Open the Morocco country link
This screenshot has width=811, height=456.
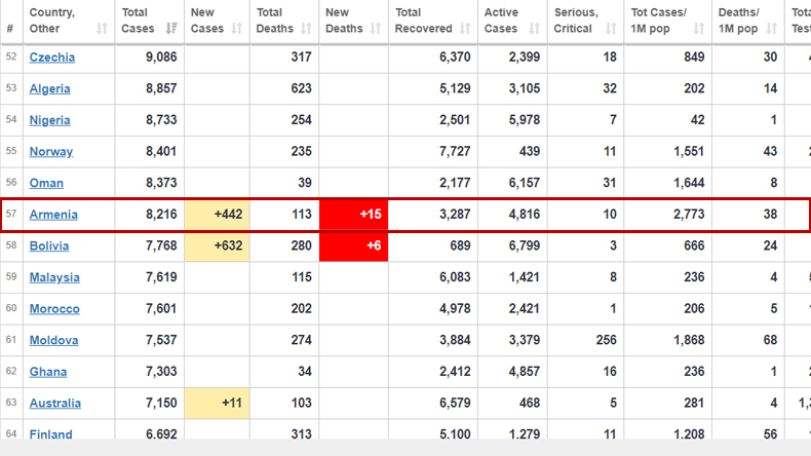coord(54,309)
